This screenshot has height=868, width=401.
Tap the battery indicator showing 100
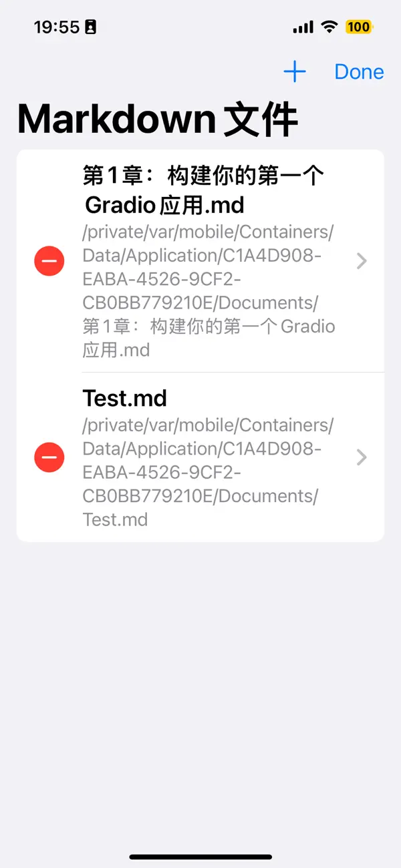(359, 27)
